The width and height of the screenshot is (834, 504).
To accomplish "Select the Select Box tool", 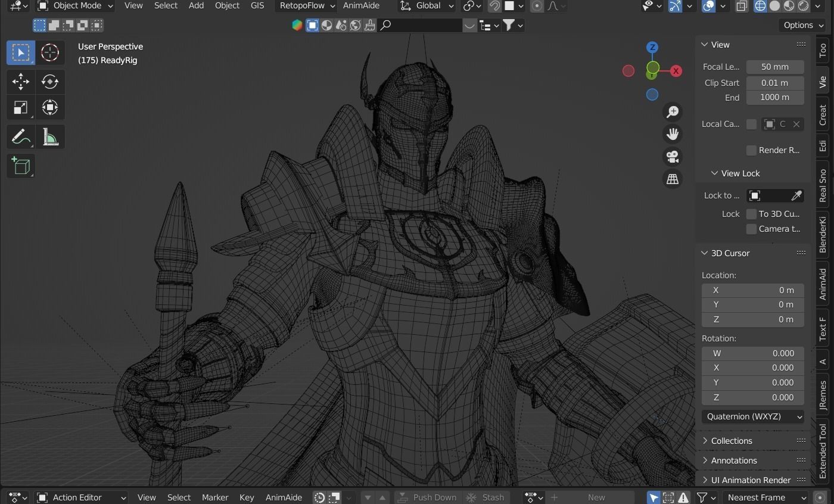I will click(21, 52).
